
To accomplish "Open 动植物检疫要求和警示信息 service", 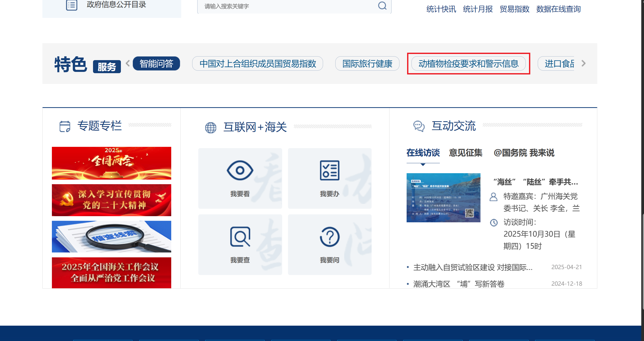I will tap(468, 63).
